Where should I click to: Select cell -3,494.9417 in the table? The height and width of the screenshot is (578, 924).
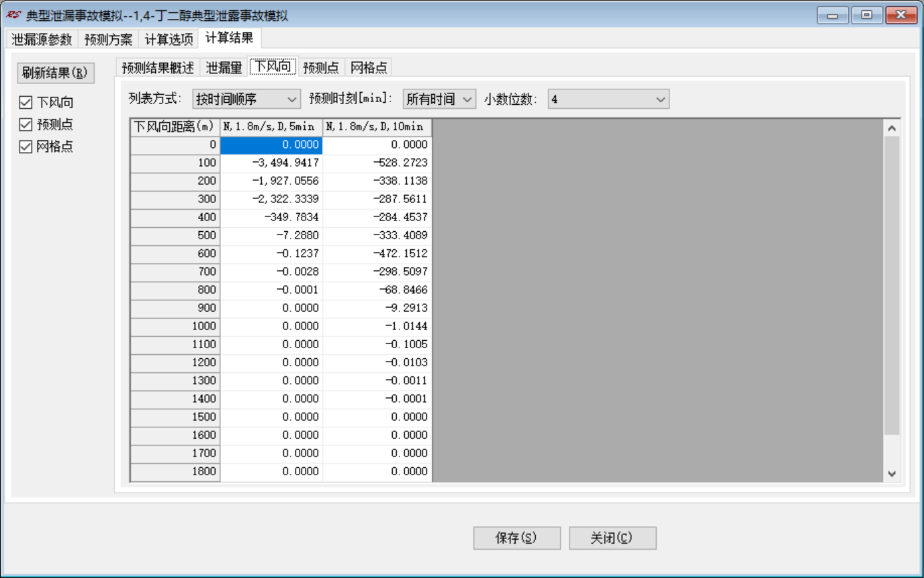(x=271, y=163)
